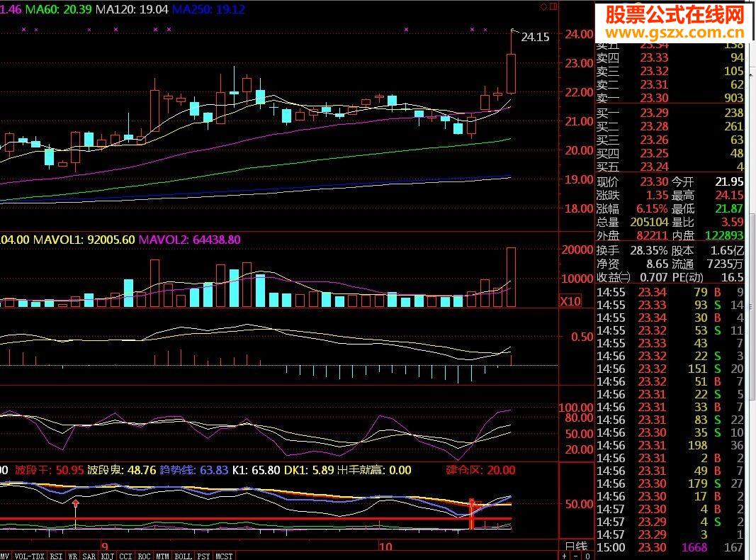Click the MA60: 20.39 legend
The height and width of the screenshot is (560, 756).
(x=58, y=9)
